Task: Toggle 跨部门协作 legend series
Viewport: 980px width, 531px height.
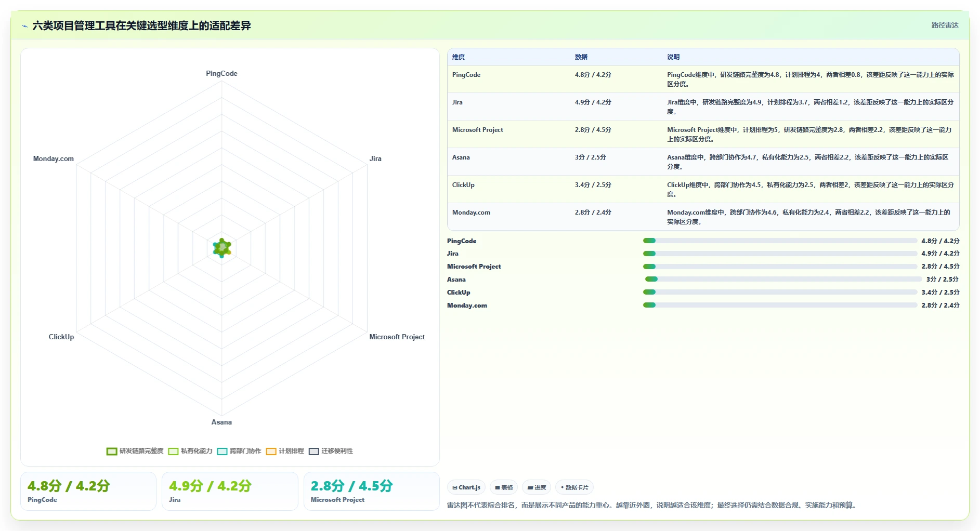Action: point(239,451)
